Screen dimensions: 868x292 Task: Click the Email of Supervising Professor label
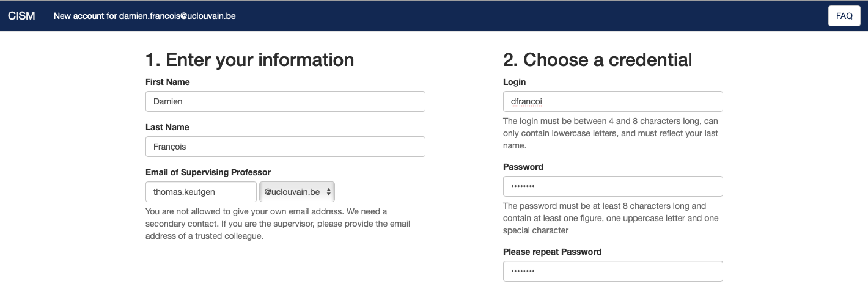pyautogui.click(x=208, y=172)
